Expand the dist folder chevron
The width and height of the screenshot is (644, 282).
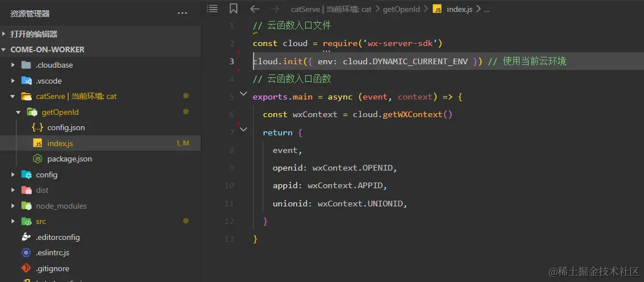point(13,190)
